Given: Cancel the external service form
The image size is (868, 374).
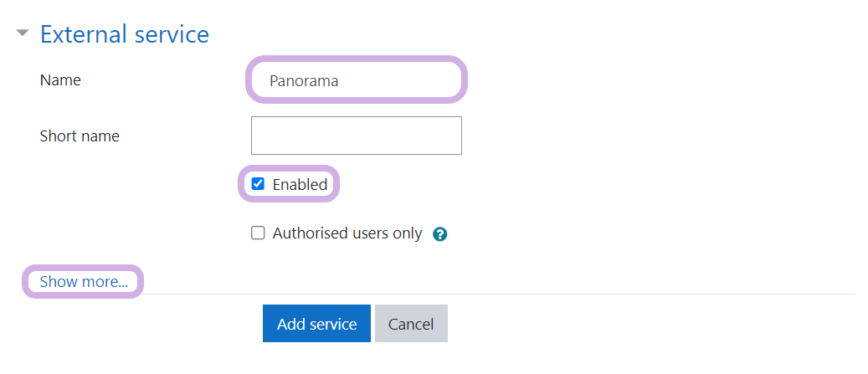Looking at the screenshot, I should (x=411, y=324).
